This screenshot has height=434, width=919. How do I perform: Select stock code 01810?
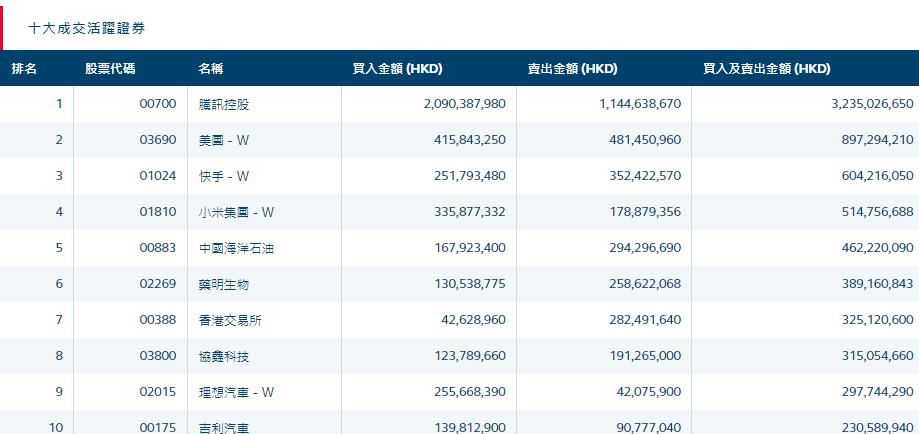pos(158,212)
